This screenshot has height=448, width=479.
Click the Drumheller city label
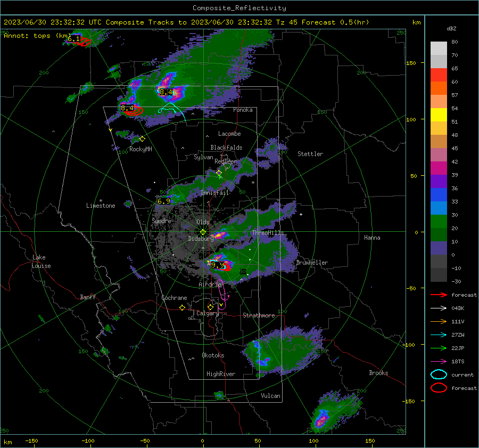click(312, 263)
